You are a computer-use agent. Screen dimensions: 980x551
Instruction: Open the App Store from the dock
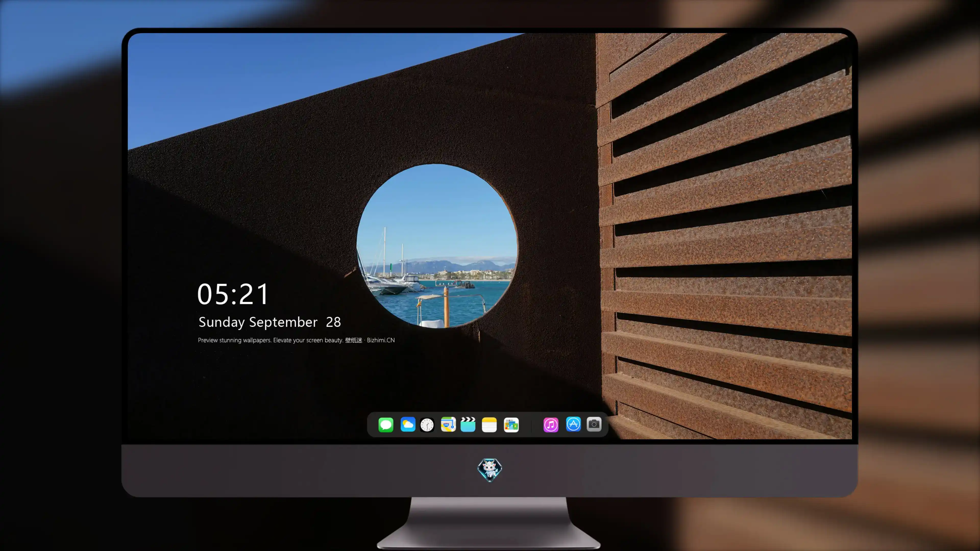(573, 424)
